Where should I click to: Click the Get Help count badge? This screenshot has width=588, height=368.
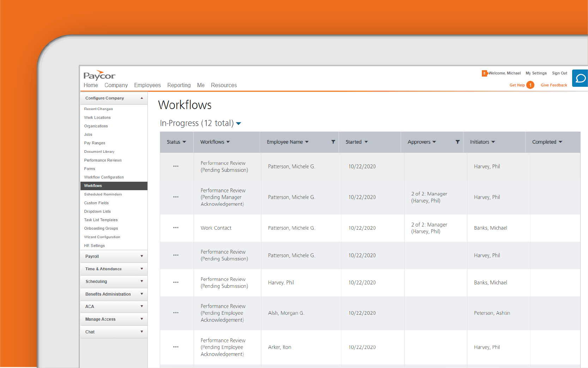pos(530,85)
